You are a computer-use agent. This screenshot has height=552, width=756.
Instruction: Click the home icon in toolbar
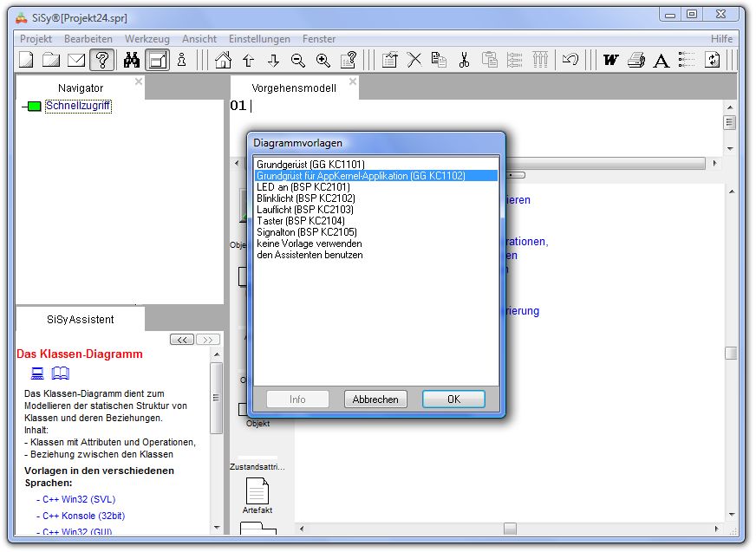pos(224,60)
